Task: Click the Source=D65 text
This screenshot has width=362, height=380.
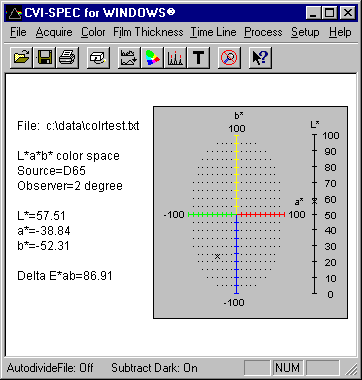Action: tap(51, 171)
